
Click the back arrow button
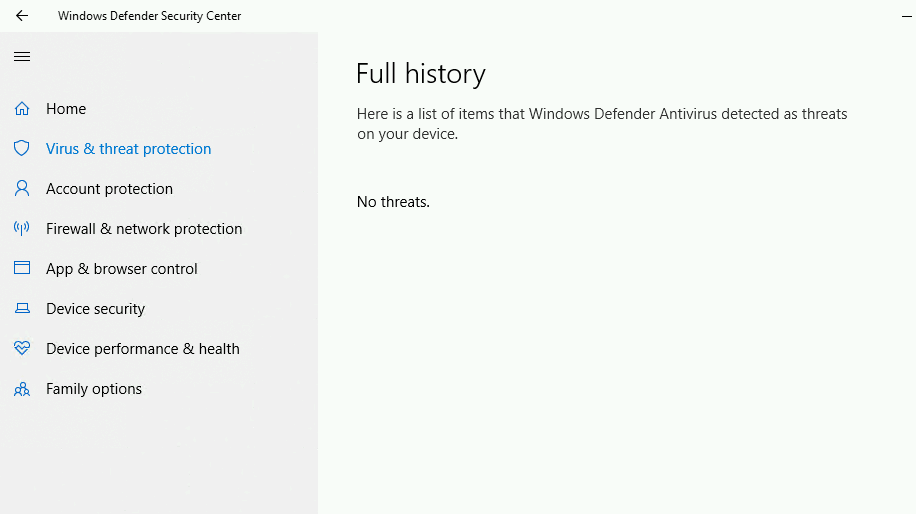click(x=22, y=16)
